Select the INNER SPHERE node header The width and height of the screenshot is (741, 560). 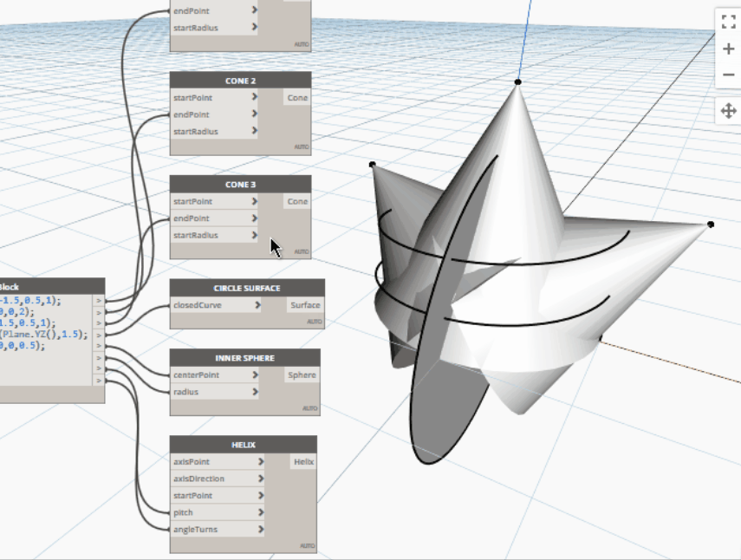[x=244, y=358]
